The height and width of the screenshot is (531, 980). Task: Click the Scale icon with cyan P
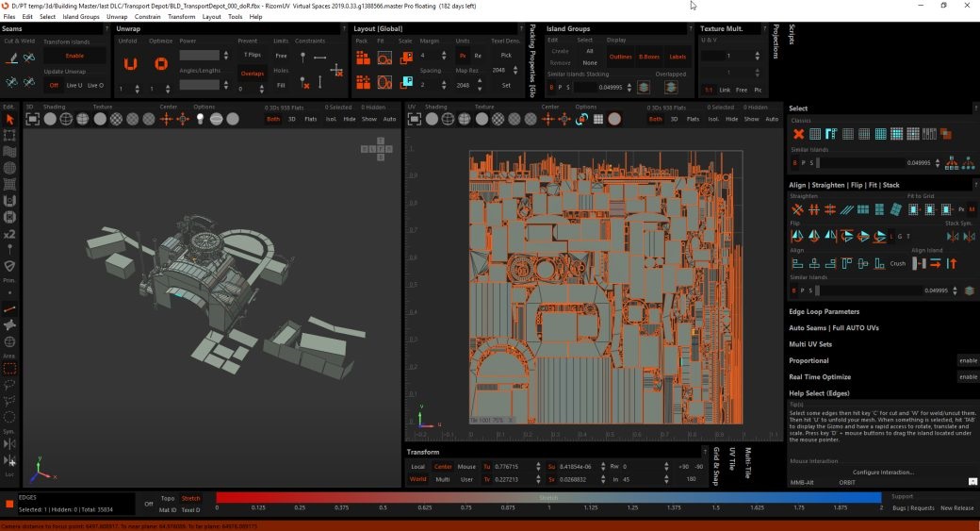(406, 81)
